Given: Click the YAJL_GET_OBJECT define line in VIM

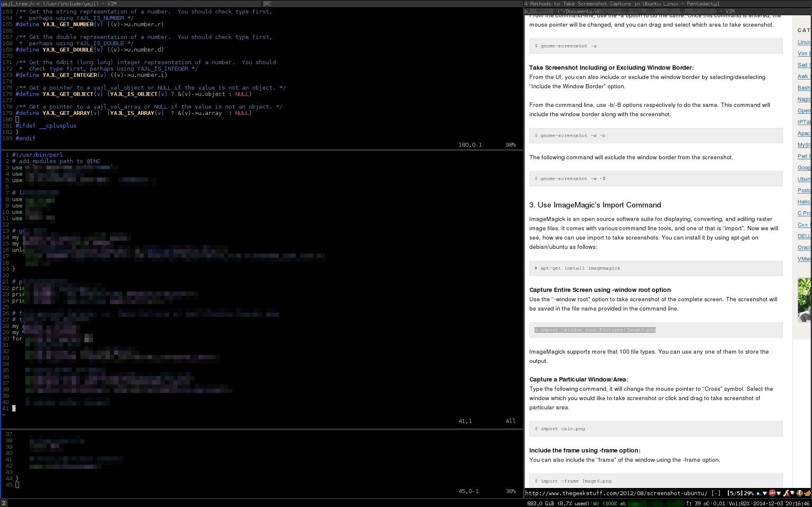Looking at the screenshot, I should [134, 94].
